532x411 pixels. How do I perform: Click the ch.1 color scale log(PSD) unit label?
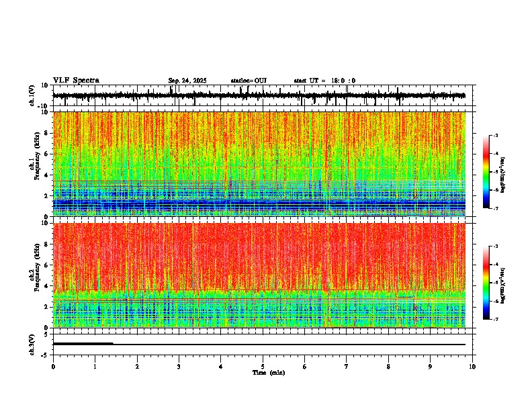tap(503, 175)
